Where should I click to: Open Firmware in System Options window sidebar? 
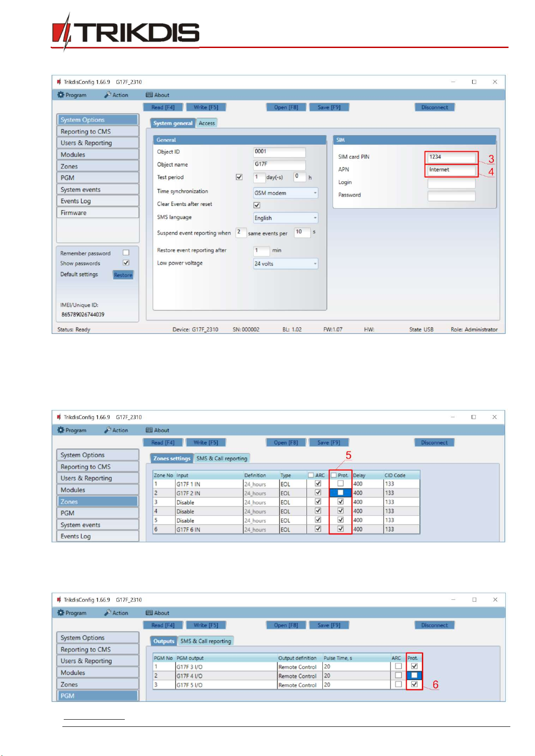tap(98, 213)
